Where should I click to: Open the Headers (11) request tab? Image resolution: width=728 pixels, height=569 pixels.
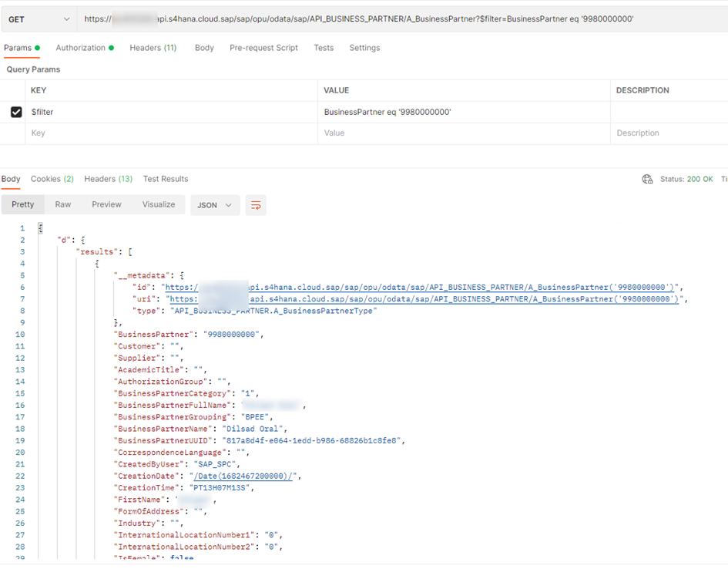pyautogui.click(x=153, y=48)
